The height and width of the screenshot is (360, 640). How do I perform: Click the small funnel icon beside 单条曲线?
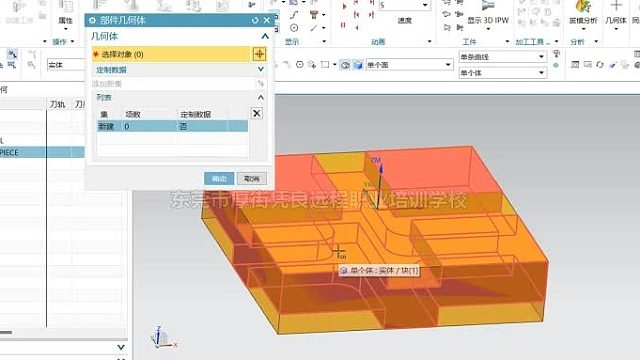[556, 53]
